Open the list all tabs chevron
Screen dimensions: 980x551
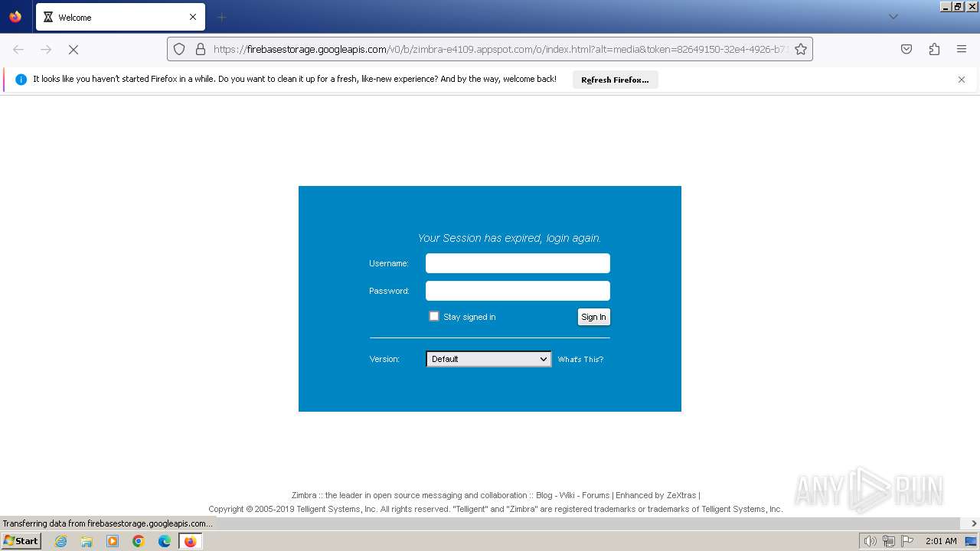893,17
